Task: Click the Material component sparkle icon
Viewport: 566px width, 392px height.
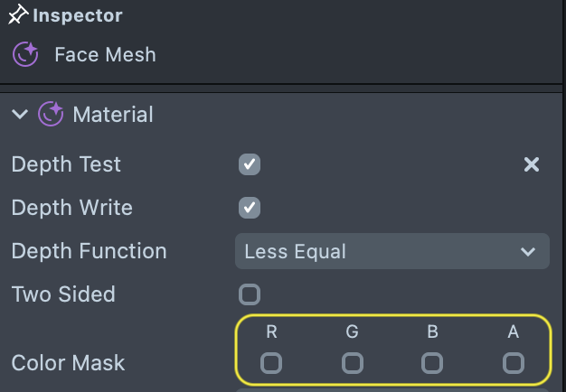Action: (x=51, y=115)
